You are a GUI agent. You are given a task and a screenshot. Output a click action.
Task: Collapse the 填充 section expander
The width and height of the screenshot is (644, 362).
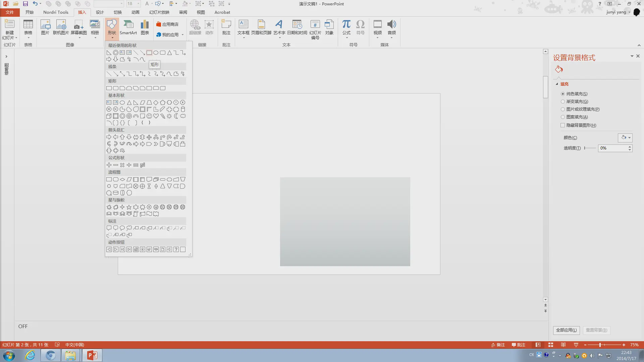(557, 84)
